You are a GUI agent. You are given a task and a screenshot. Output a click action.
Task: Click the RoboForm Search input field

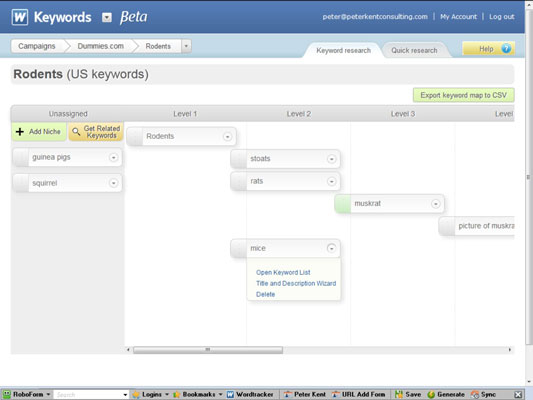tap(88, 395)
